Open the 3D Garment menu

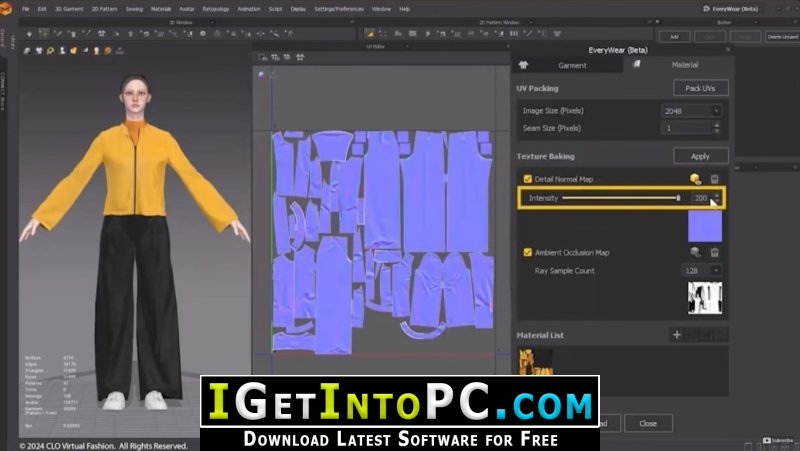[x=69, y=9]
